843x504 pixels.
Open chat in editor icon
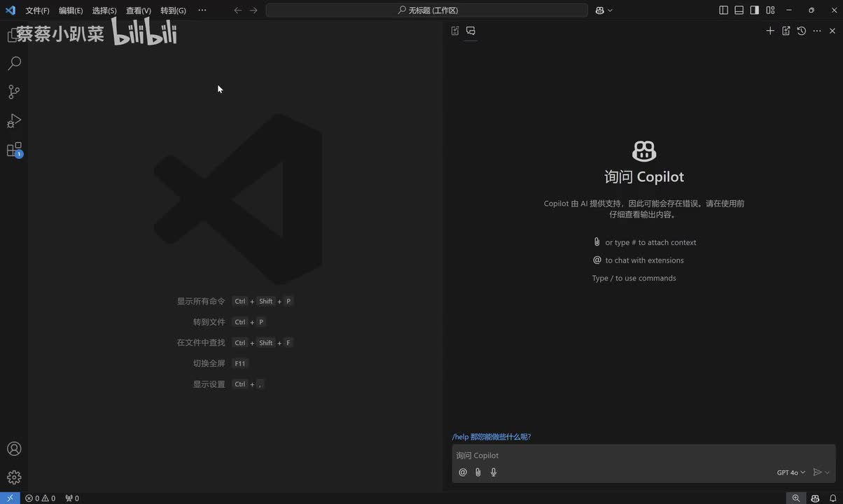(x=786, y=31)
